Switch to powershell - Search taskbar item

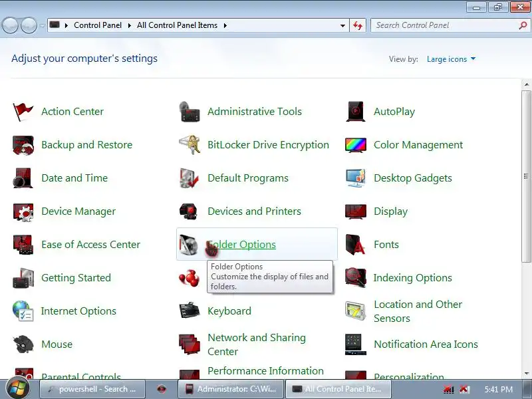(92, 389)
